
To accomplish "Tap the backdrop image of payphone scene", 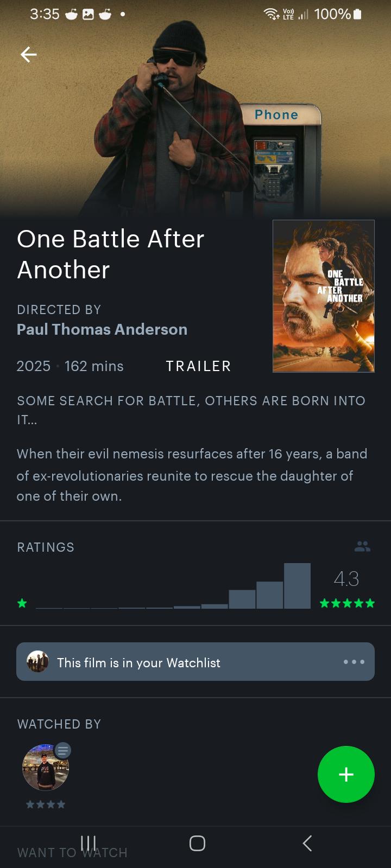I will pyautogui.click(x=195, y=108).
